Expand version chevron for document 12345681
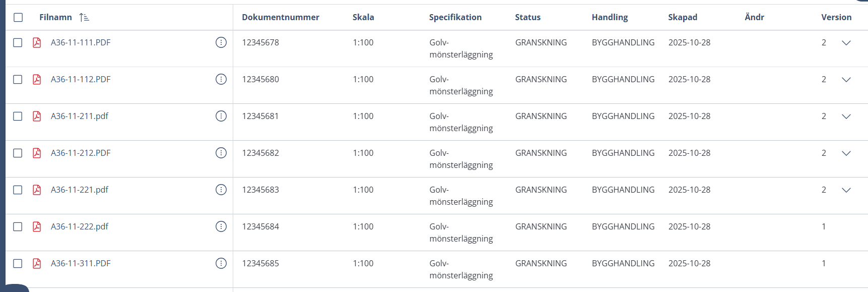 pyautogui.click(x=846, y=116)
